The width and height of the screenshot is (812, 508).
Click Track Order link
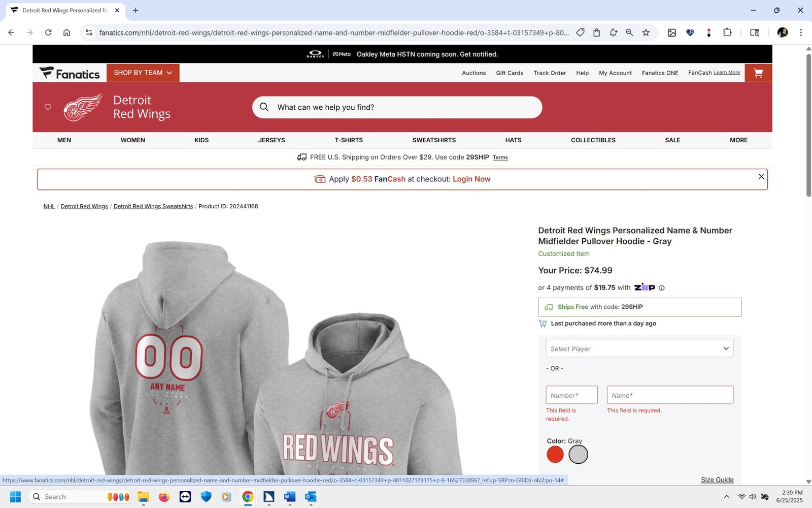click(550, 73)
